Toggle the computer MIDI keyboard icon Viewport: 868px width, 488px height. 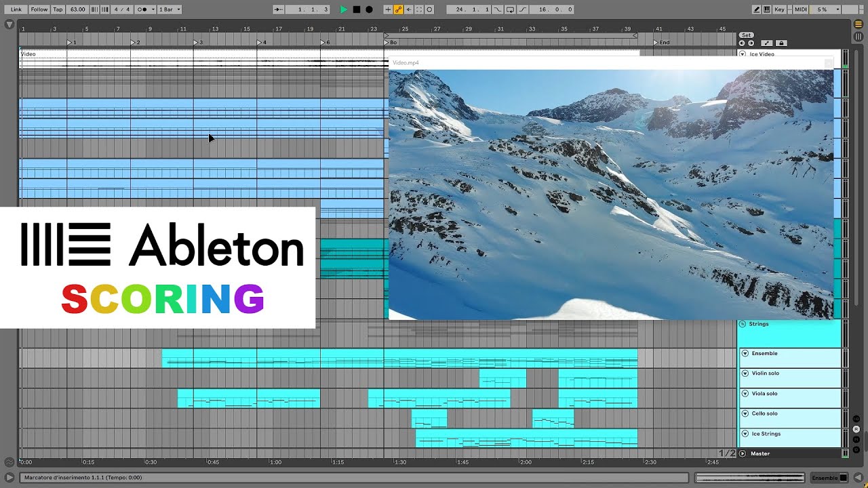tap(767, 9)
